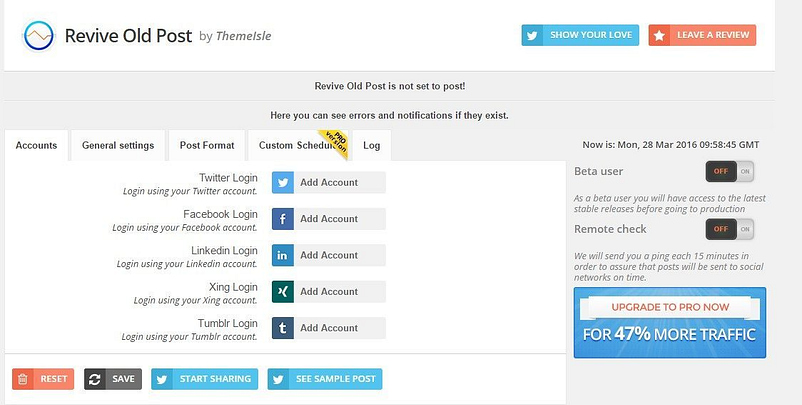
Task: Open the Log tab
Action: (371, 145)
